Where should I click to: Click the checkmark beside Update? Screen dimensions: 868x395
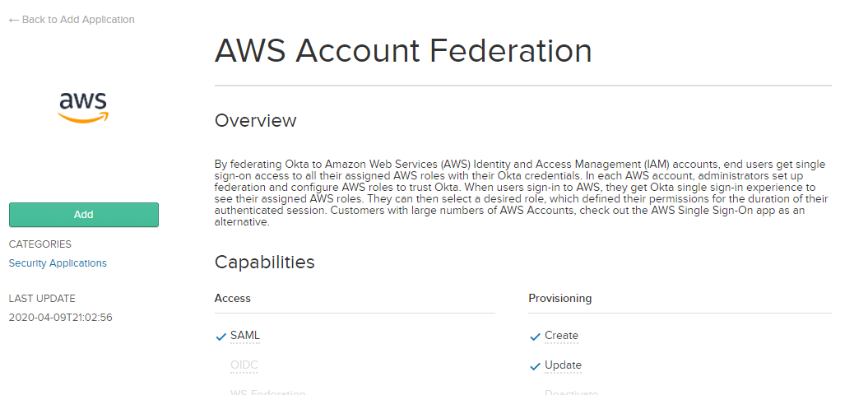(535, 366)
